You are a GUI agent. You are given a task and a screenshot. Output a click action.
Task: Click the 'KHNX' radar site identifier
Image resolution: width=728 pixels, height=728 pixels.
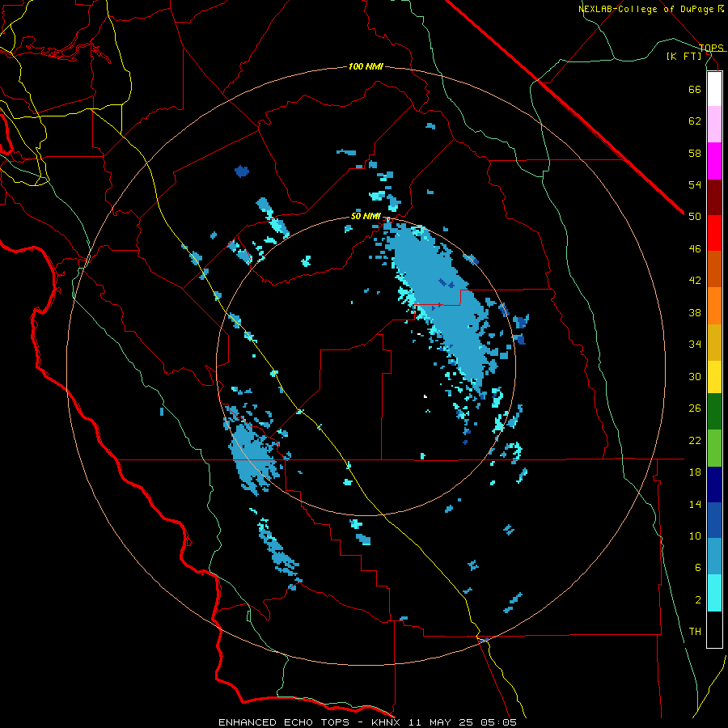coord(387,722)
